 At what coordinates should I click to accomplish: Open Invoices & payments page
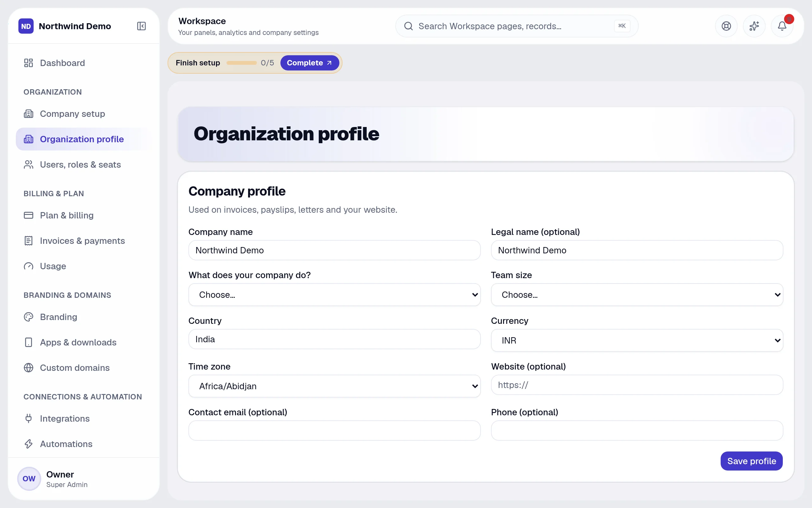84,241
